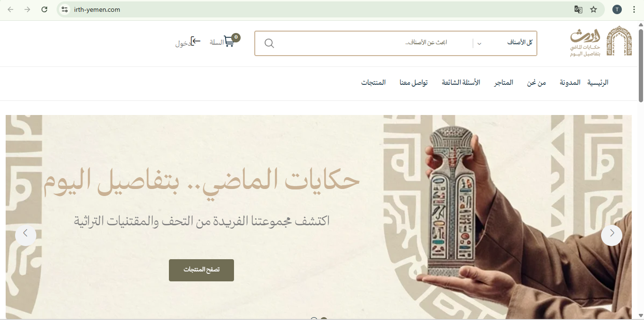View site information icon in address bar
This screenshot has width=644, height=320.
tap(65, 9)
